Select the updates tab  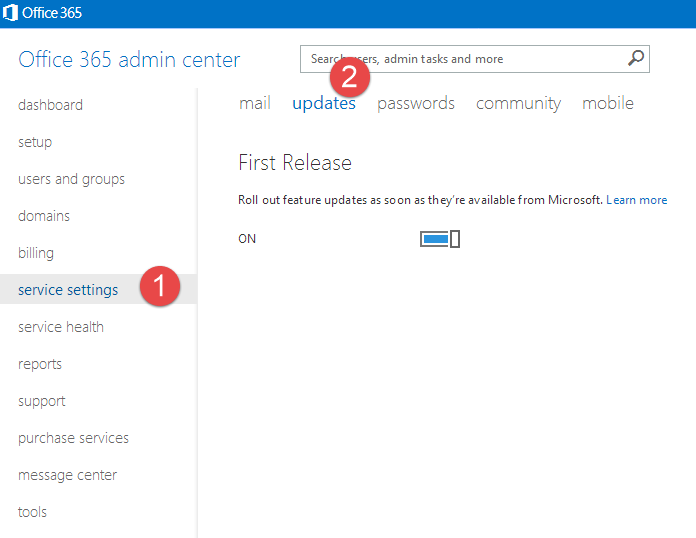point(324,103)
